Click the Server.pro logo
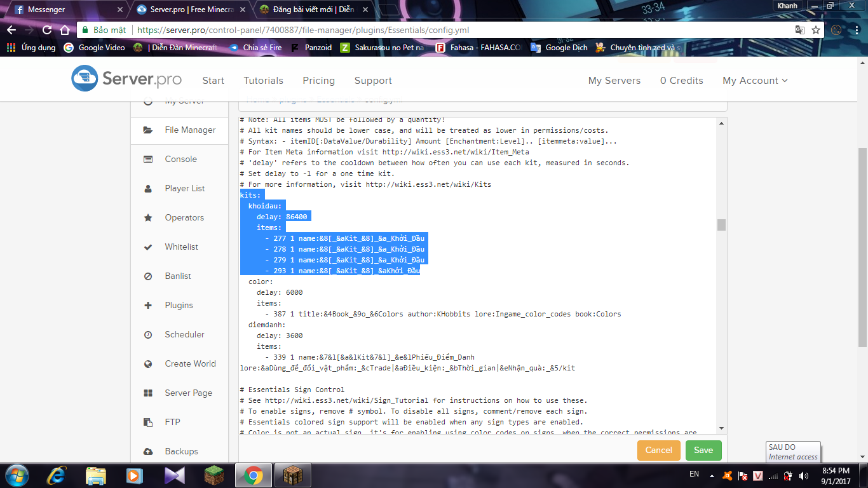The height and width of the screenshot is (488, 868). [126, 79]
